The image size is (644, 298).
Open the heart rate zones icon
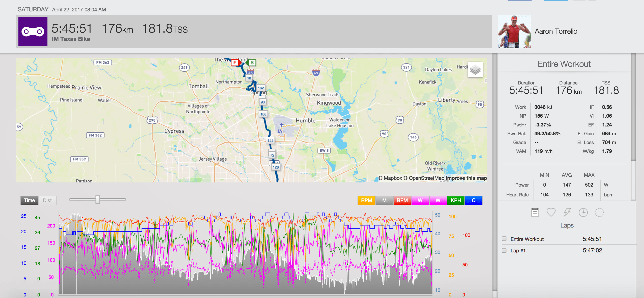(551, 212)
